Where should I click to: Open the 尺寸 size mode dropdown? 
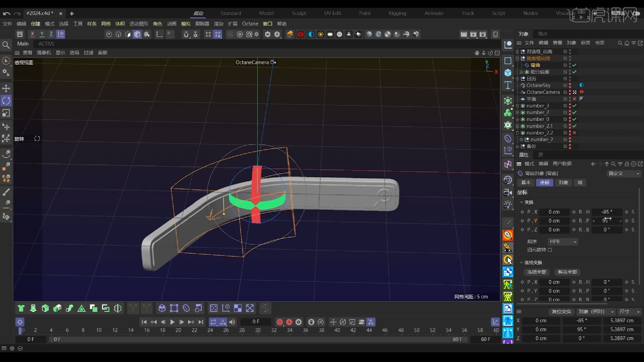point(630,312)
